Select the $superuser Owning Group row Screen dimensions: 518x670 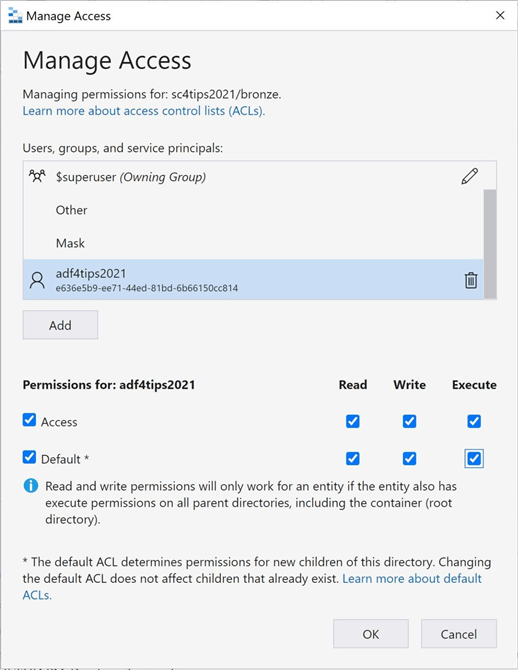click(x=253, y=177)
